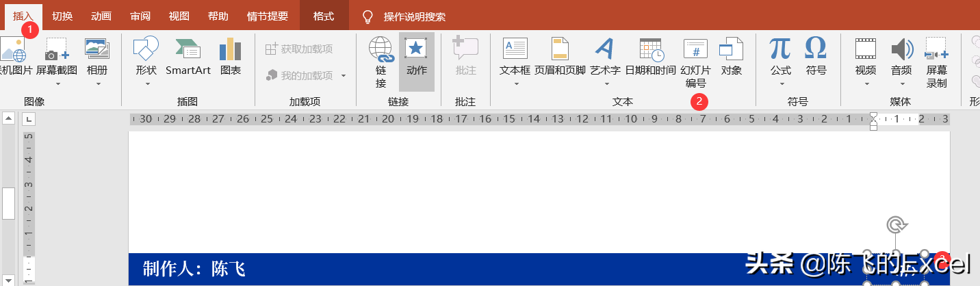Insert a 视频 video

point(866,56)
